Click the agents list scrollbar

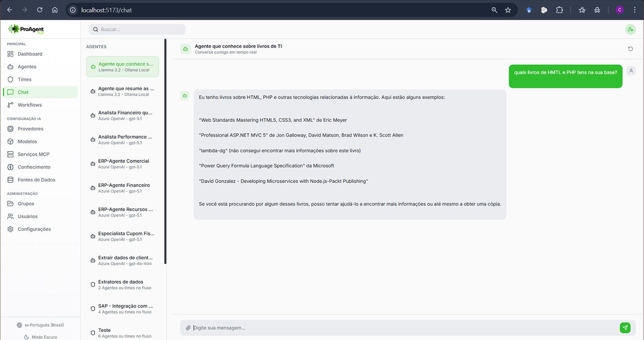pyautogui.click(x=165, y=150)
